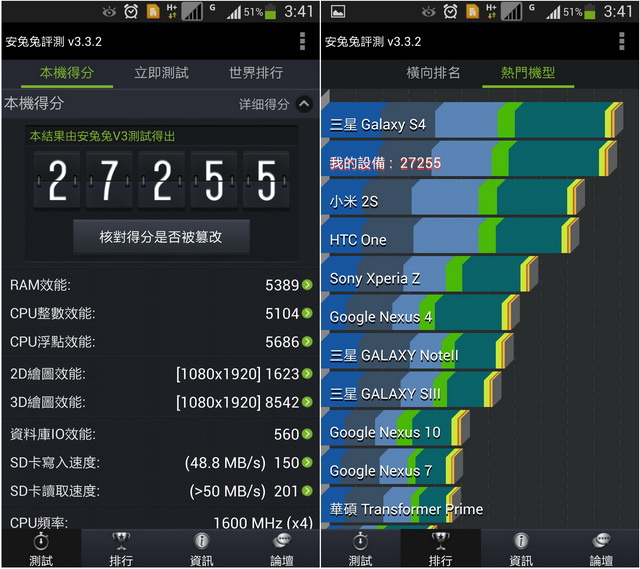Click green arrow beside 3D score 8542

(307, 402)
